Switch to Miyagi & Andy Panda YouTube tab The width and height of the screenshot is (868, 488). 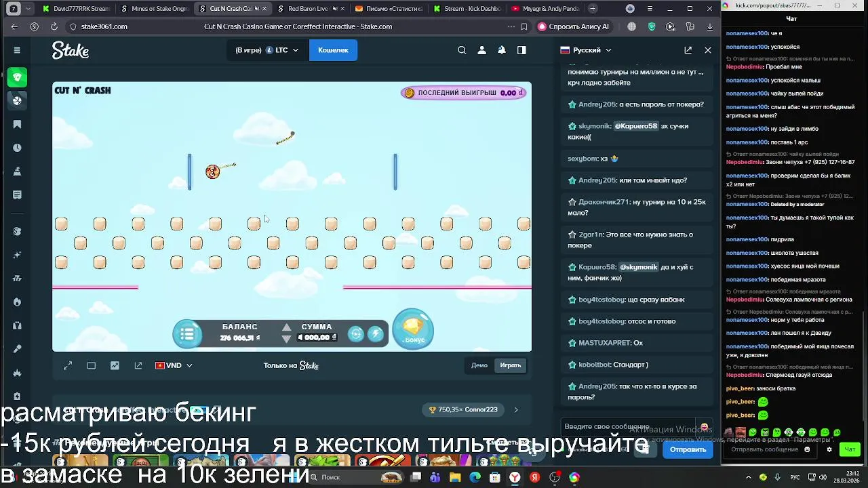coord(545,9)
